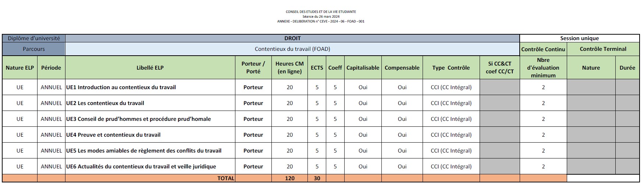Click the Heures CM (en ligne) header
The height and width of the screenshot is (192, 644).
pyautogui.click(x=290, y=68)
